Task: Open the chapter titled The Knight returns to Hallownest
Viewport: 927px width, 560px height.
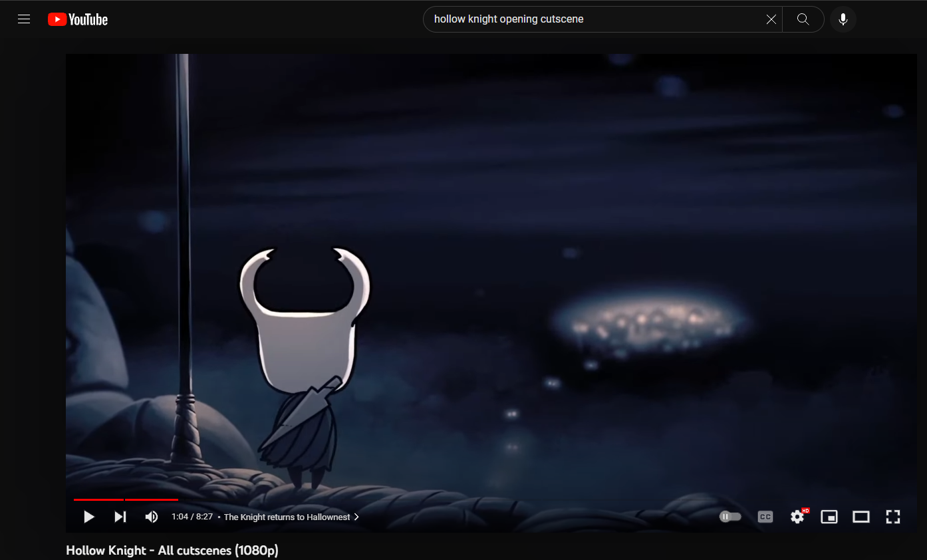Action: coord(286,516)
